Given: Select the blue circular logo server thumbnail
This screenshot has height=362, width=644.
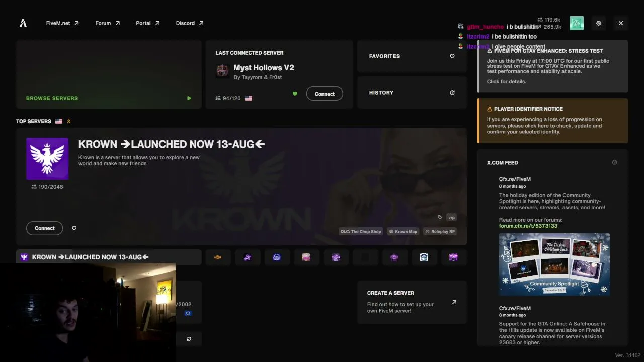Looking at the screenshot, I should pyautogui.click(x=276, y=257).
